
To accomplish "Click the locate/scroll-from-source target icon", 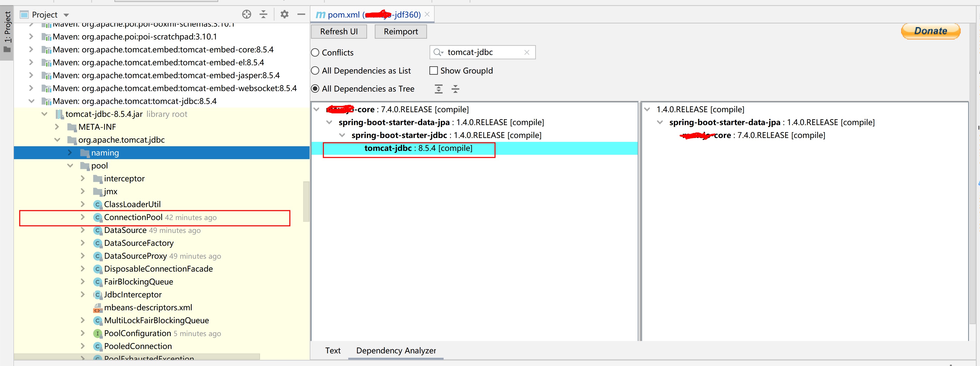I will point(246,14).
